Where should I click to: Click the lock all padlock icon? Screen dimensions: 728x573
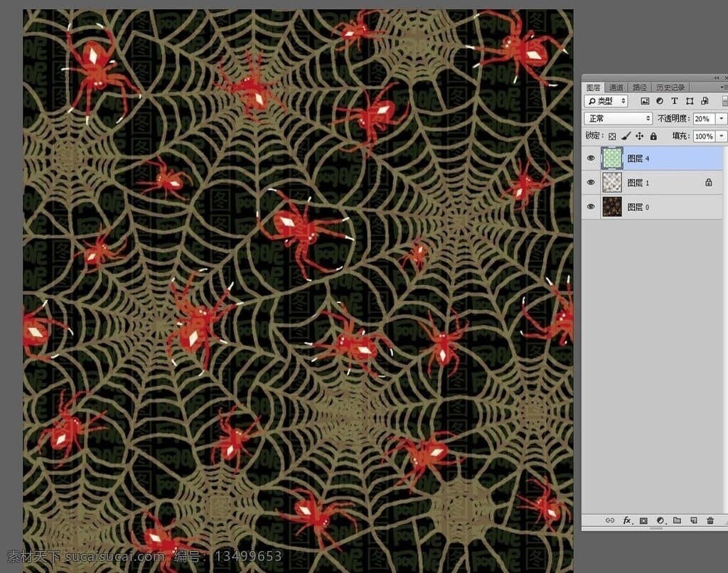[653, 136]
